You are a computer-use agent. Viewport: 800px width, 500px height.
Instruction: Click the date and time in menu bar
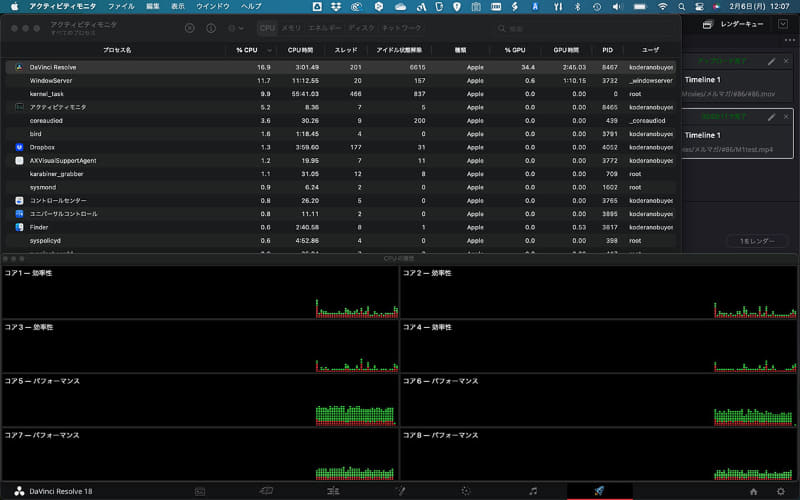pyautogui.click(x=759, y=6)
